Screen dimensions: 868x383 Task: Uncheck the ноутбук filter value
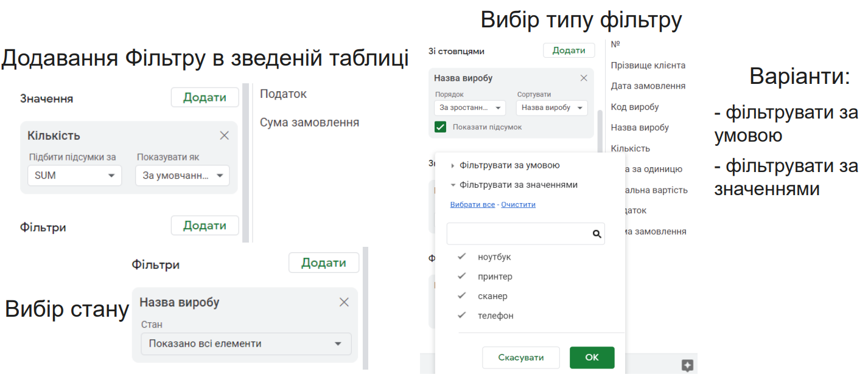click(461, 257)
